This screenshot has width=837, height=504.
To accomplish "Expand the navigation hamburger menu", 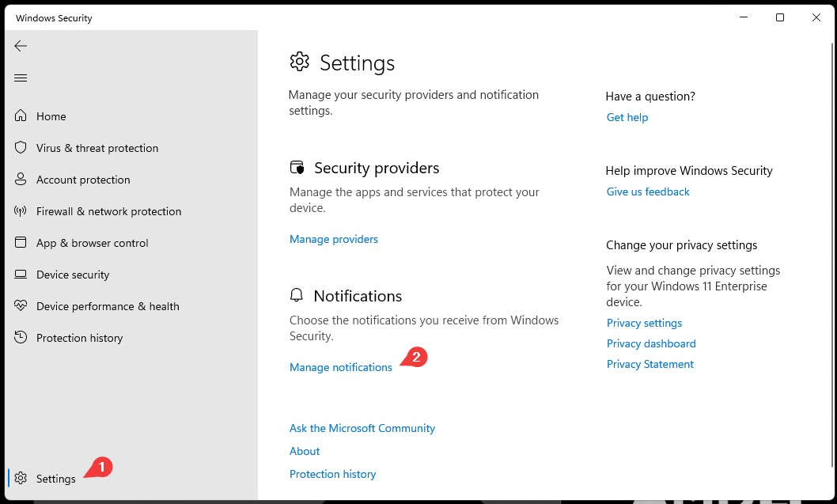I will 21,78.
